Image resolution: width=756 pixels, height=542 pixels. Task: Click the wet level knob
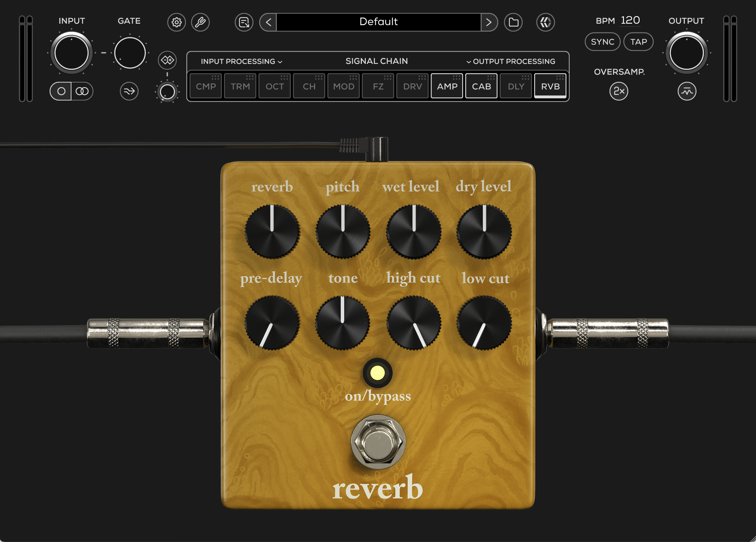click(x=414, y=232)
